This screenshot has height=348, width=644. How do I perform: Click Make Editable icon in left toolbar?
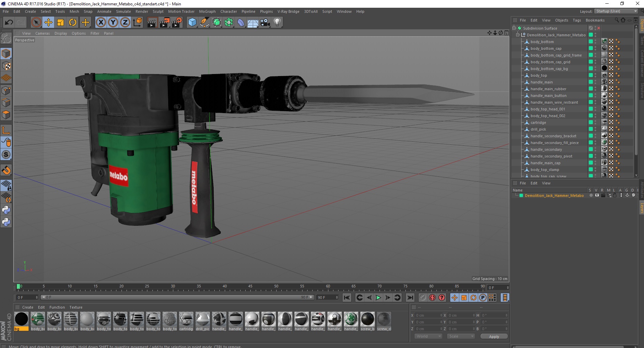pos(6,38)
